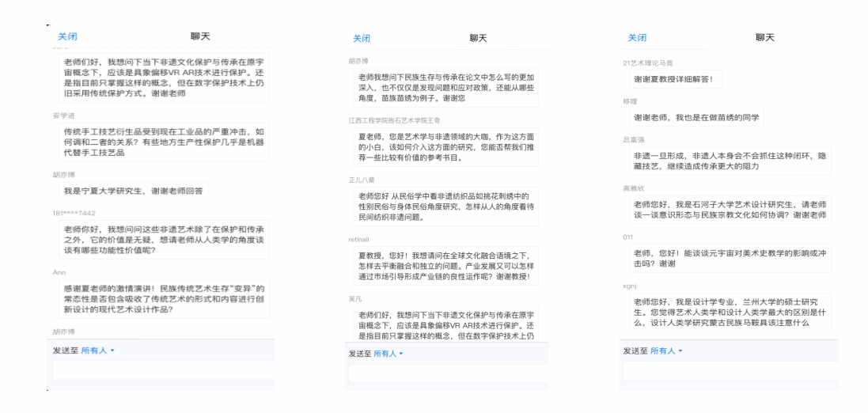
Task: Click the message text box in right panel
Action: click(x=726, y=370)
